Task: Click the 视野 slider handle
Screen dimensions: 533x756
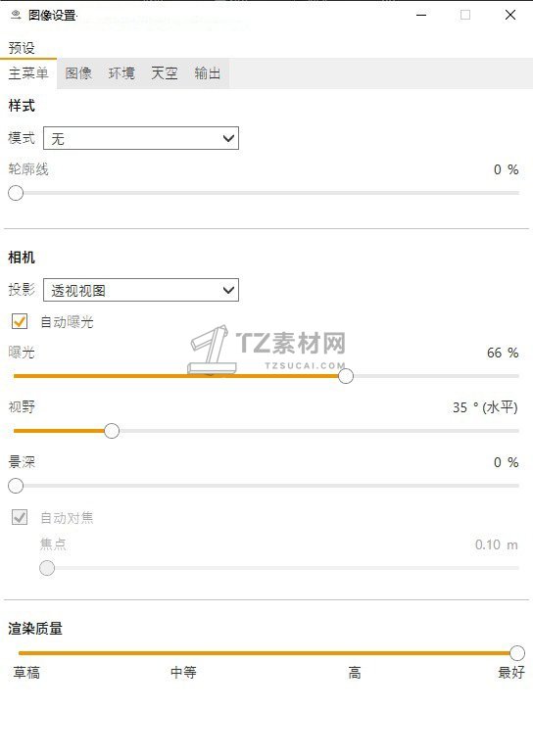Action: [x=112, y=431]
